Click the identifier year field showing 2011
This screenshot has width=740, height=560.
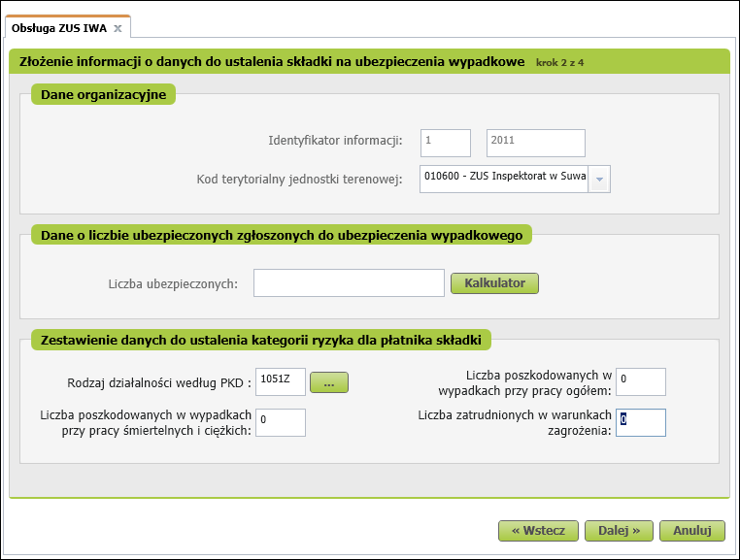click(x=535, y=142)
